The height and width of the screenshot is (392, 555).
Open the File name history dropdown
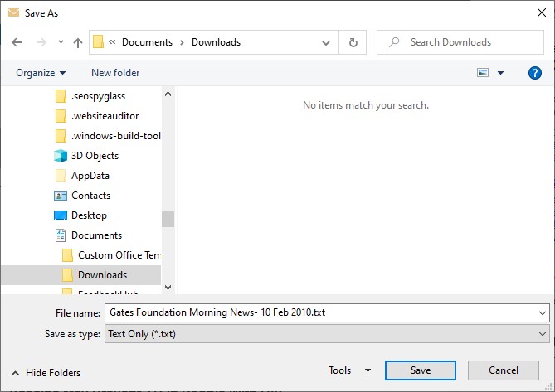tap(543, 313)
